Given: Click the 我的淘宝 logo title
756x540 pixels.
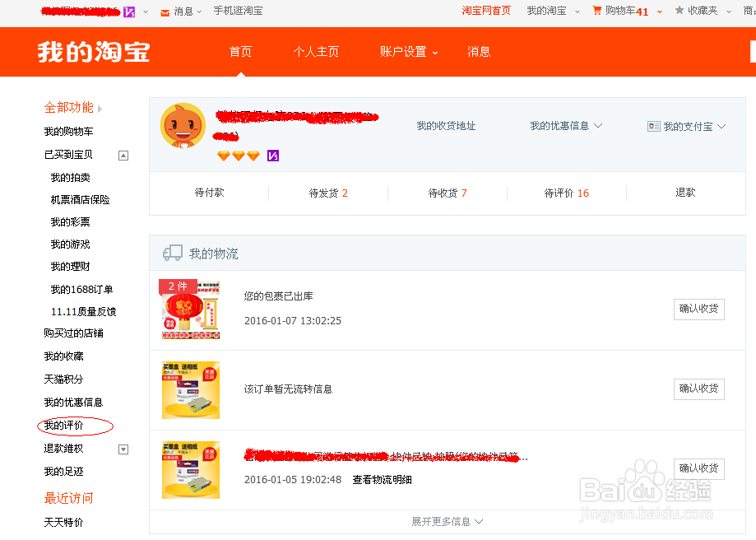Looking at the screenshot, I should pyautogui.click(x=94, y=52).
